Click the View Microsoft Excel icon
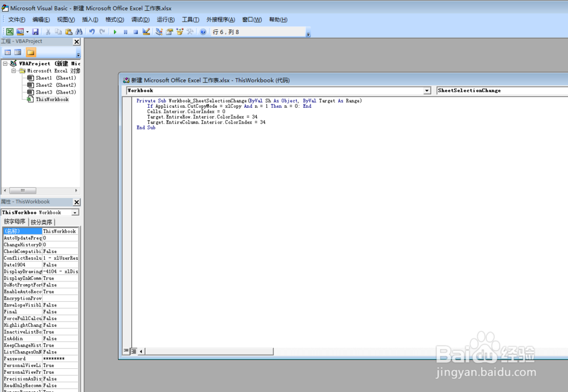This screenshot has height=392, width=568. [x=10, y=32]
